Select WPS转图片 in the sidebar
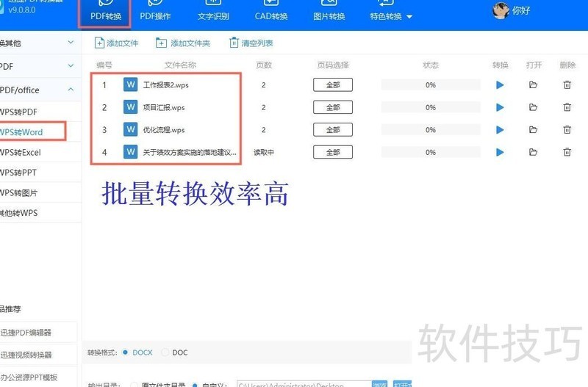This screenshot has height=387, width=588. click(x=40, y=192)
